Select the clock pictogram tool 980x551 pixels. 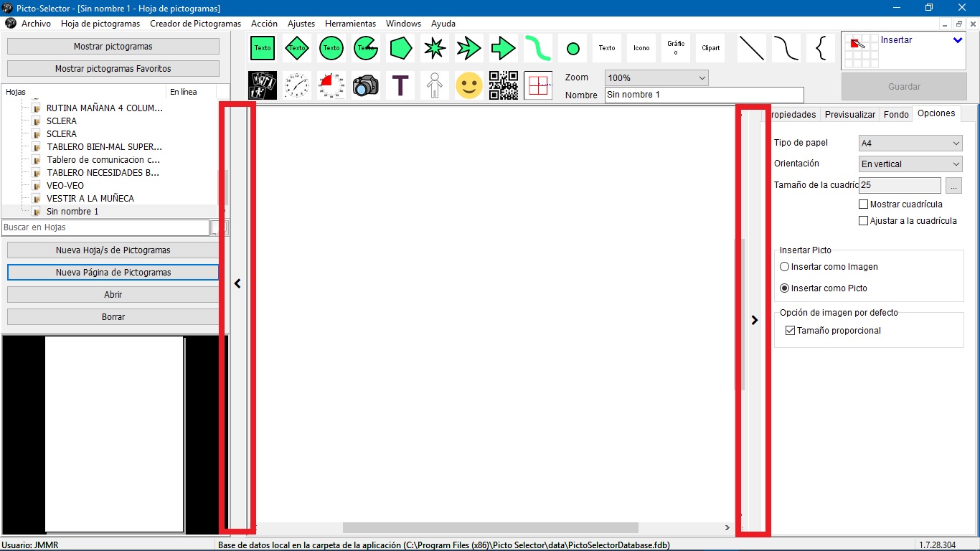point(296,85)
